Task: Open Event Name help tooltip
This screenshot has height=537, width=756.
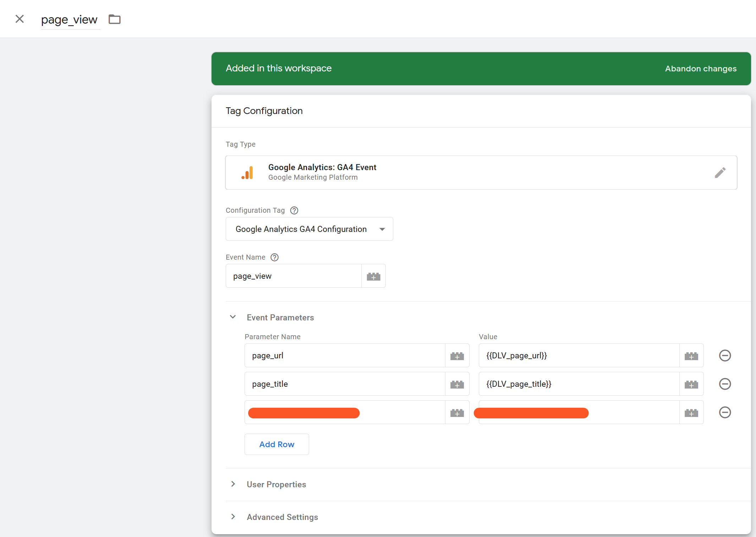Action: click(x=275, y=257)
